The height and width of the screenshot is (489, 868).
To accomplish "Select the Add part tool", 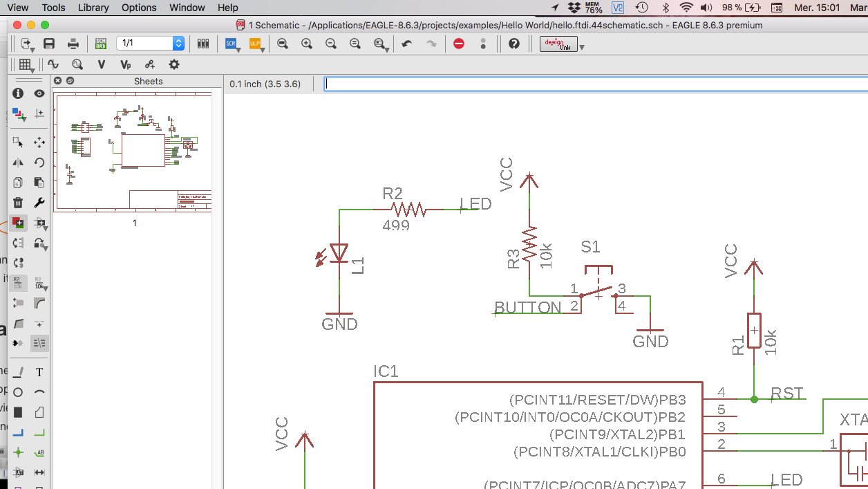I will click(19, 223).
